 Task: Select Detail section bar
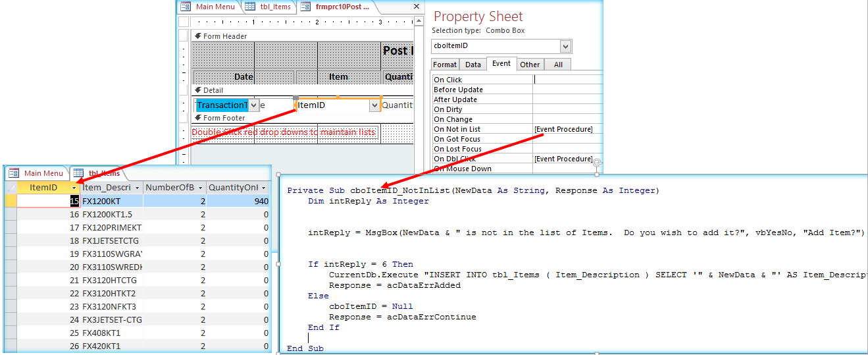coord(302,90)
